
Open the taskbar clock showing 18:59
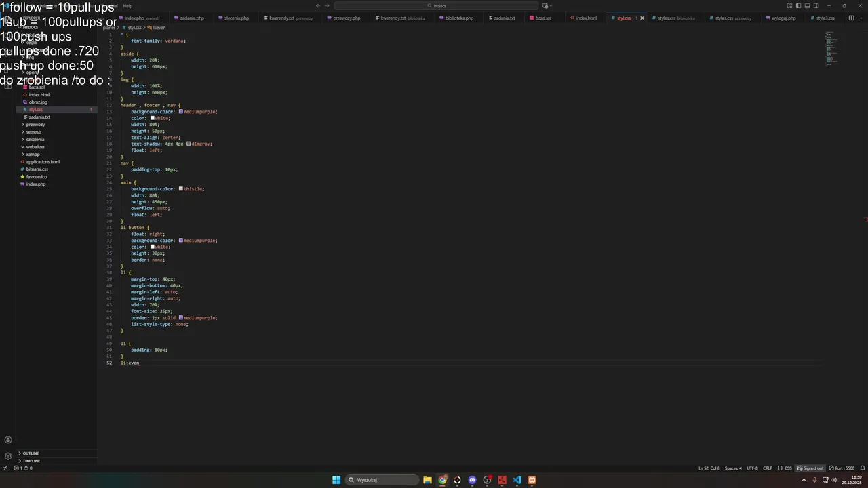click(852, 480)
